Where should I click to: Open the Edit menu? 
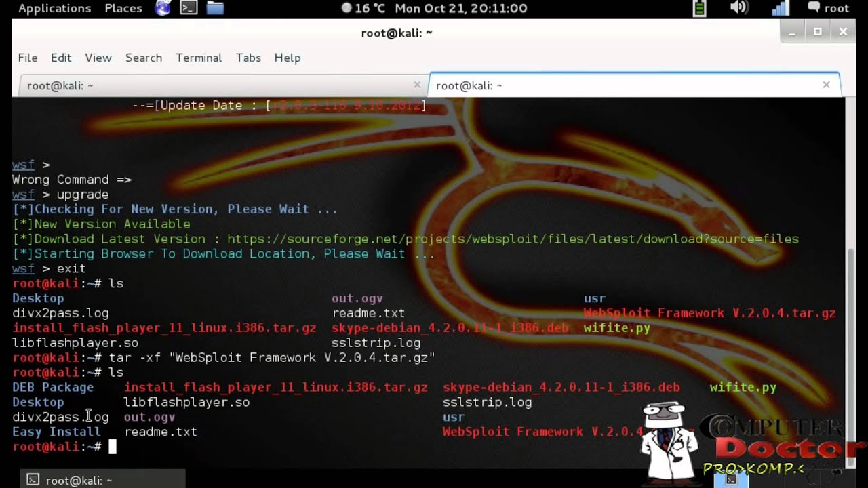click(61, 58)
